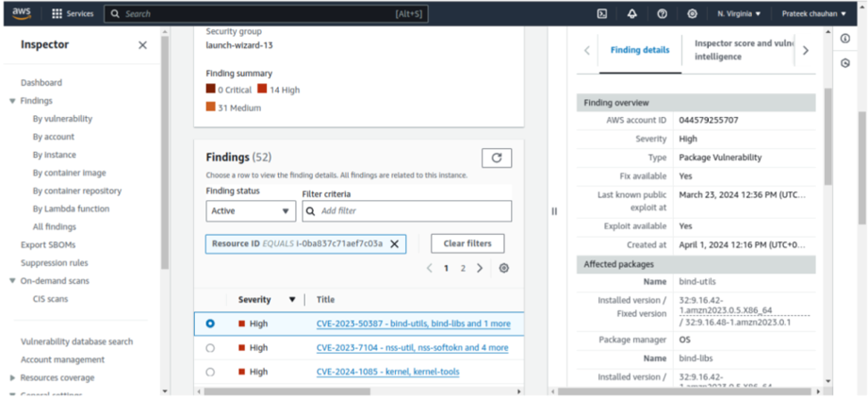Click the 0 Critical severity swatch

click(210, 89)
